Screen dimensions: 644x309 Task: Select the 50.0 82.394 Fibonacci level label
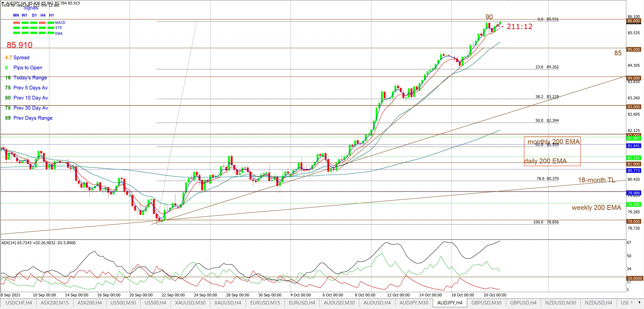(547, 120)
